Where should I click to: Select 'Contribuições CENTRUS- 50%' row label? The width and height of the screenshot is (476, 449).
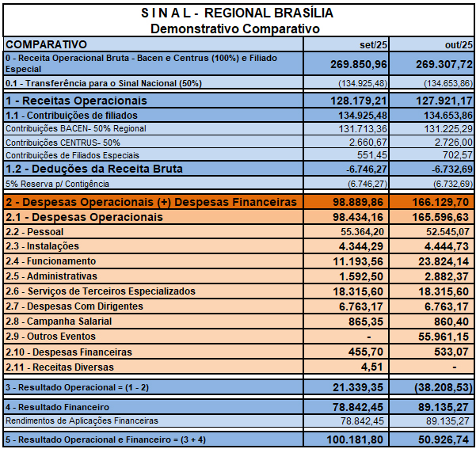tap(63, 142)
